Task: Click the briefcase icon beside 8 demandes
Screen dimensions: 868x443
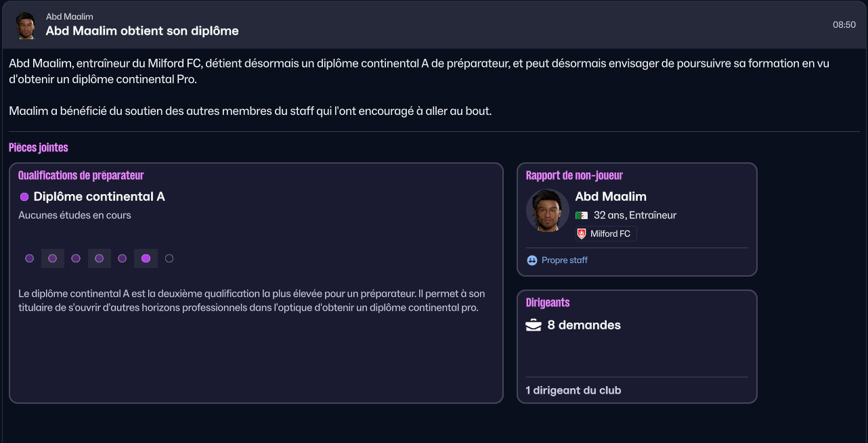Action: pos(534,325)
